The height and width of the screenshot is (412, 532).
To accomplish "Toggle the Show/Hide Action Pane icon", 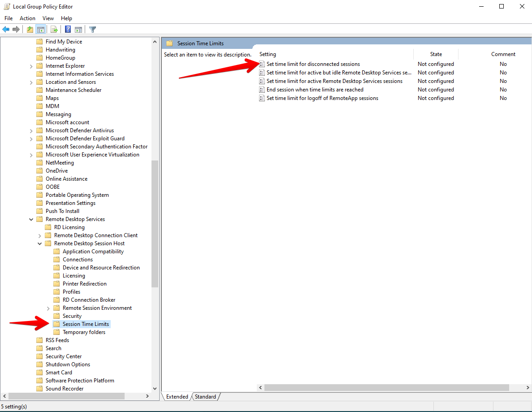I will point(78,30).
